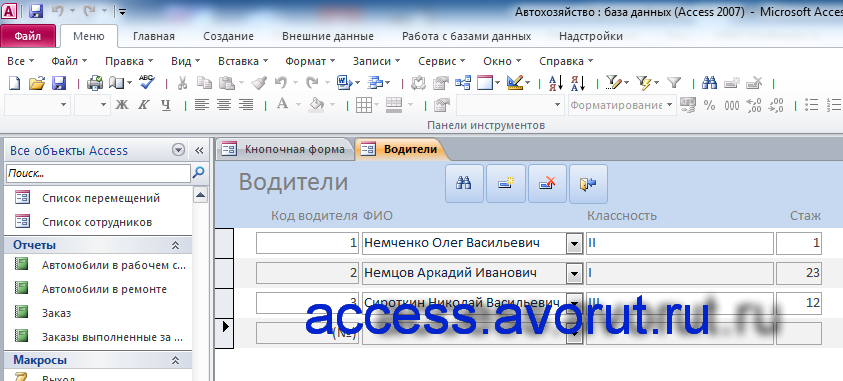Click the close form door button

[588, 184]
